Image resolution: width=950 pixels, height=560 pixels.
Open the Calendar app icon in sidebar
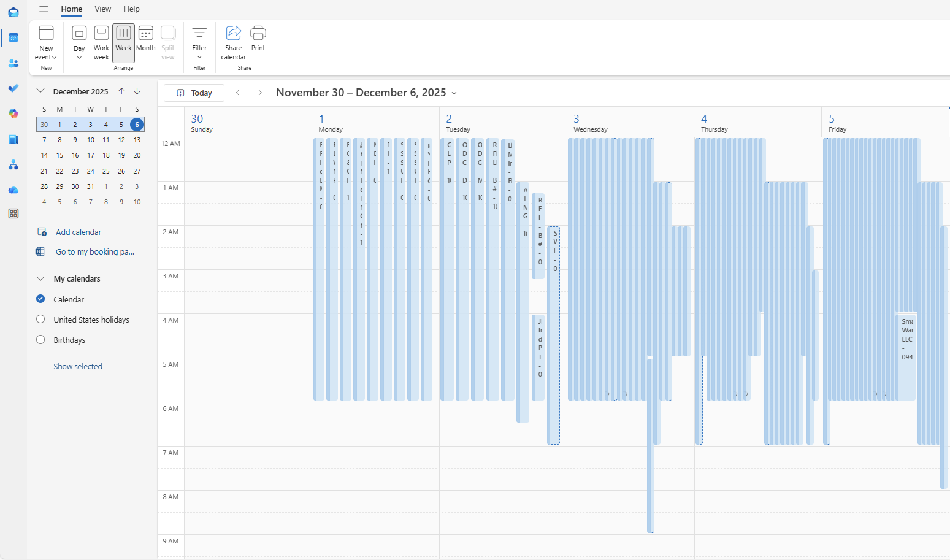click(13, 37)
